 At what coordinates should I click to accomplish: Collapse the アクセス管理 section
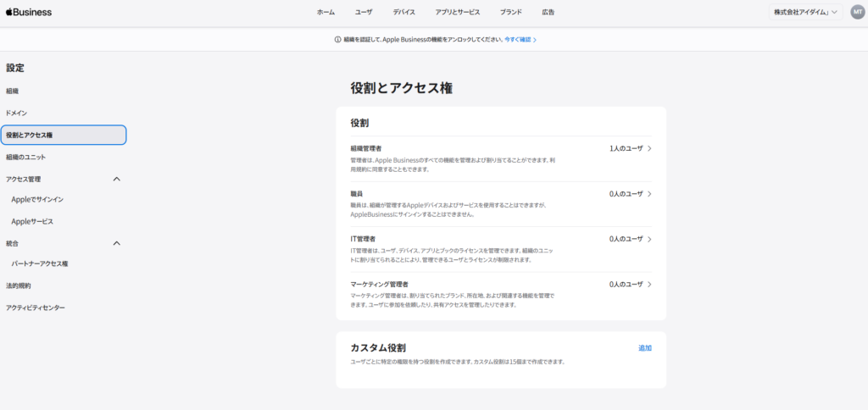pyautogui.click(x=116, y=180)
